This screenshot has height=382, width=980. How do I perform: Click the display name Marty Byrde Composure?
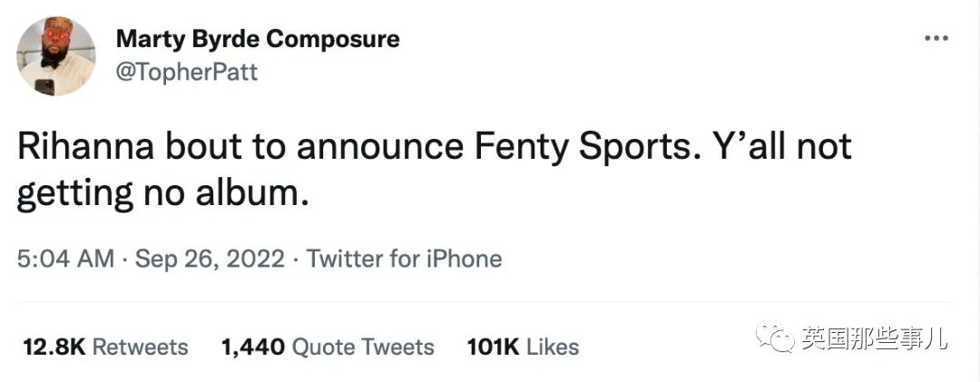click(258, 39)
